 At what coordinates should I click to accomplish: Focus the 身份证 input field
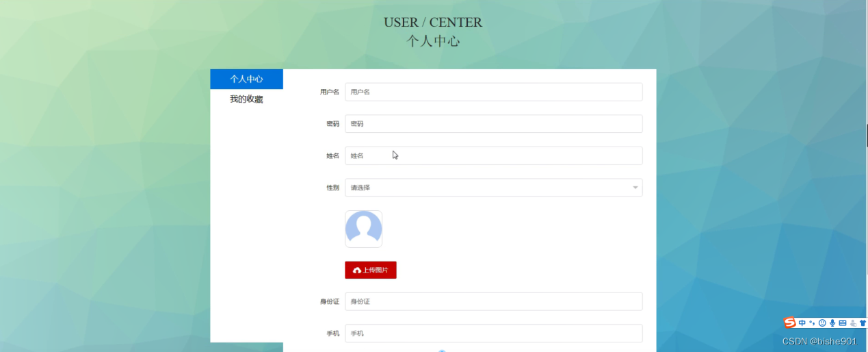[x=493, y=301]
